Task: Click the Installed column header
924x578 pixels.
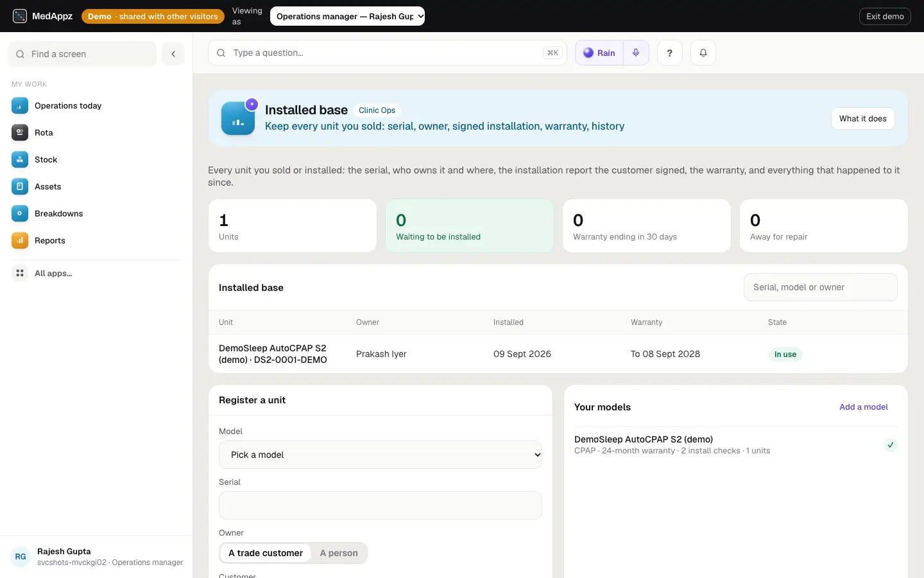Action: click(x=508, y=322)
